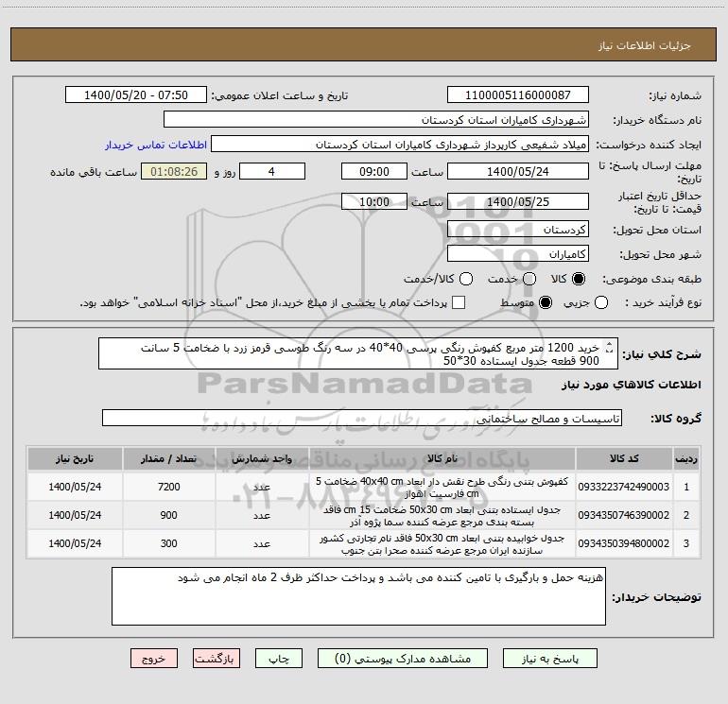The image size is (728, 704).
Task: Click the price validity date 1400/05/25 field
Action: (518, 201)
